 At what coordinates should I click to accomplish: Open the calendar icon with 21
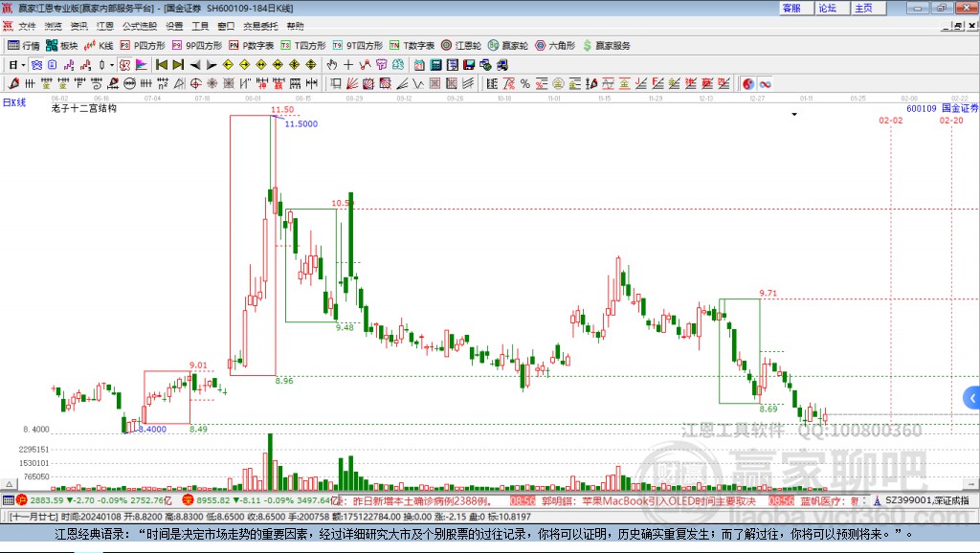tap(419, 65)
